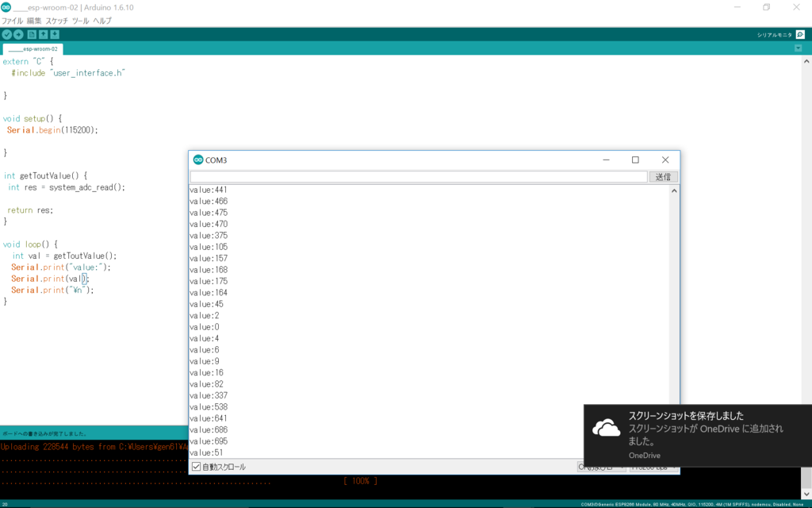Click the console scroll down arrow

[x=806, y=494]
